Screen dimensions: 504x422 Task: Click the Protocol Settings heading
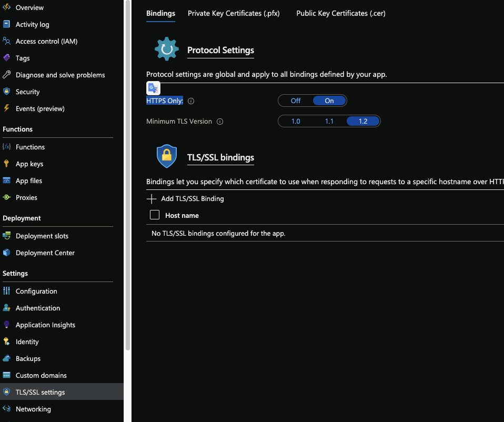tap(220, 50)
